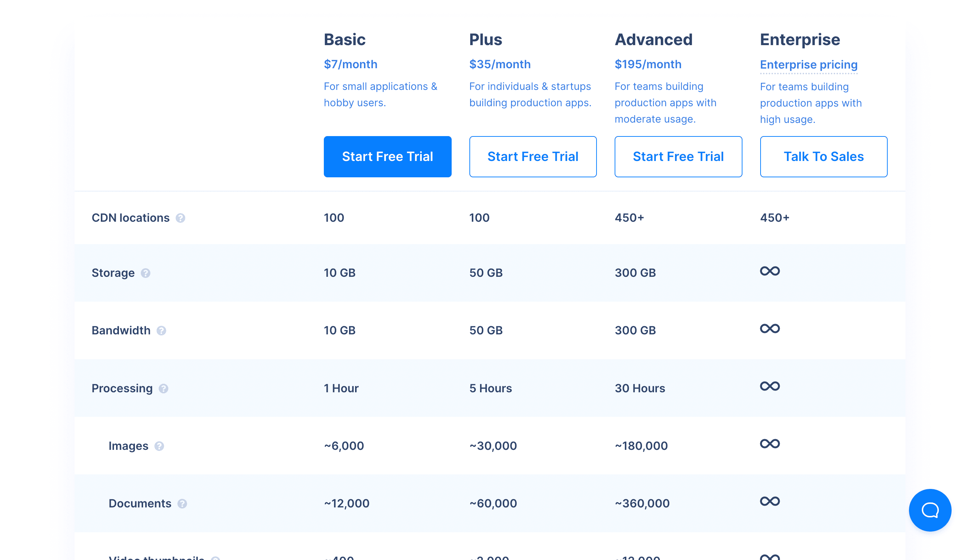The height and width of the screenshot is (560, 980).
Task: Click the Advanced CDN locations 450+ value
Action: click(629, 218)
